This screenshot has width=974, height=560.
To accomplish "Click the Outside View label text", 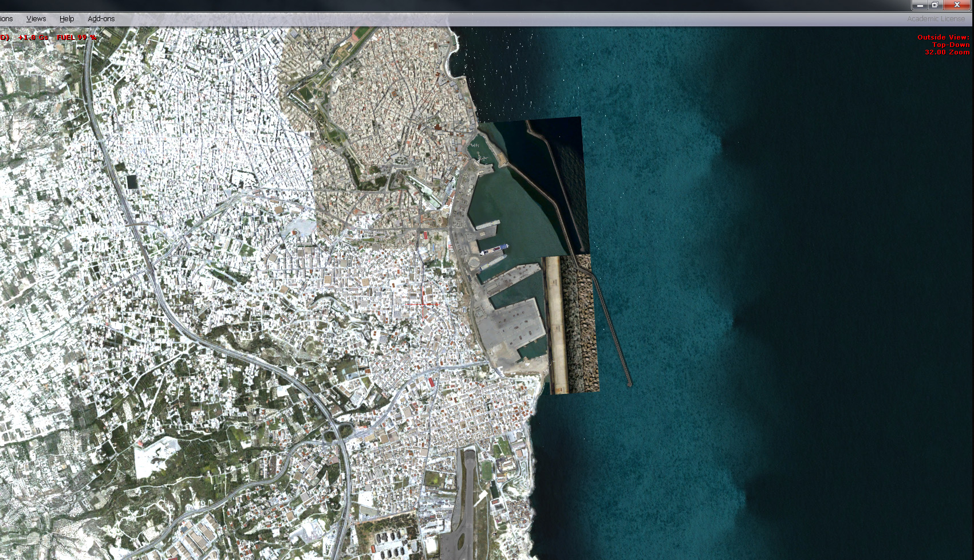I will click(943, 37).
